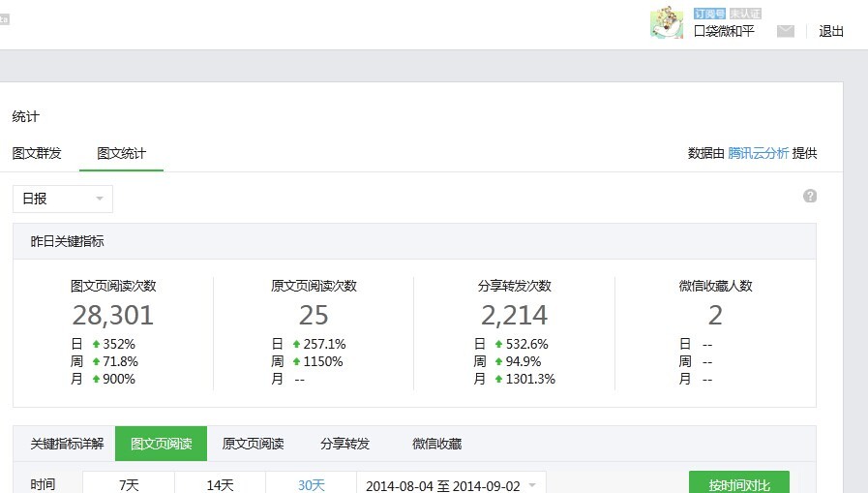
Task: Choose the 7天 time range
Action: [x=129, y=484]
